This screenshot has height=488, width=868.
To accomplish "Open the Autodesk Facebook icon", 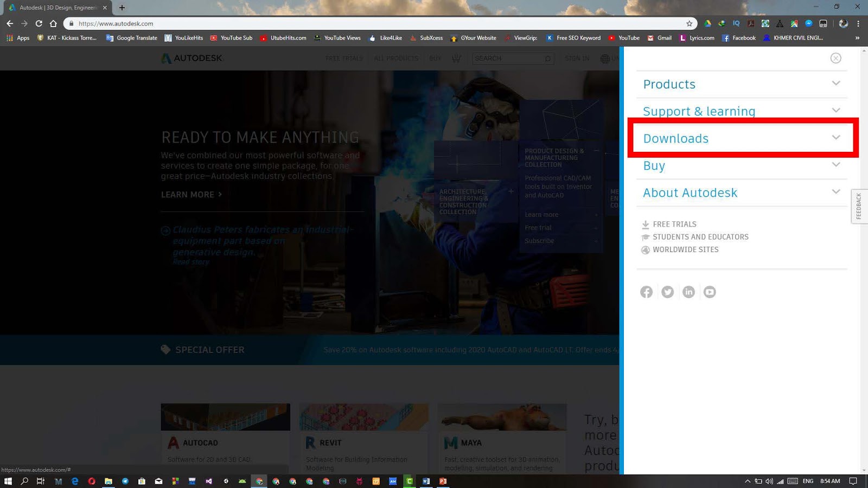I will click(x=646, y=291).
